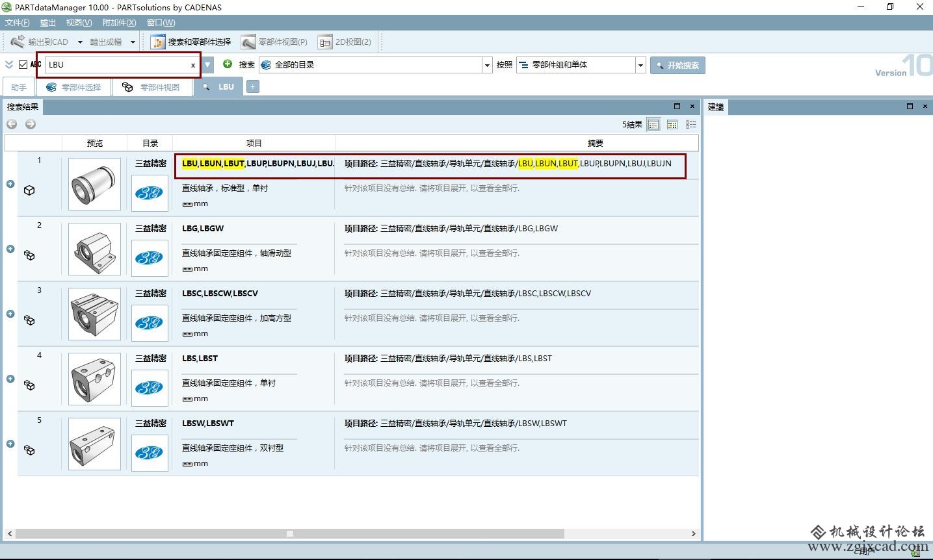The width and height of the screenshot is (933, 560).
Task: Open 零部件视图(P) toolbar view
Action: [x=274, y=42]
